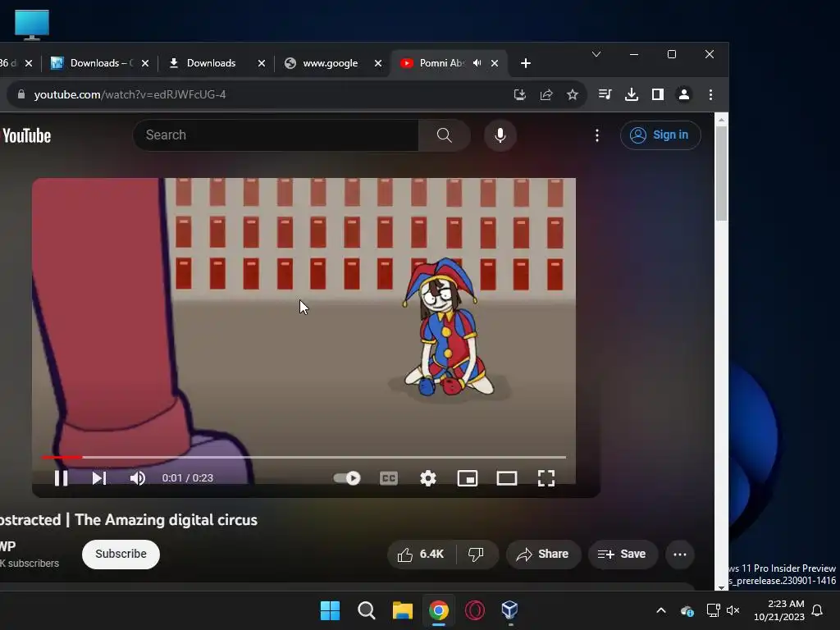Image resolution: width=840 pixels, height=630 pixels.
Task: Open Chrome profile icon
Action: point(684,95)
